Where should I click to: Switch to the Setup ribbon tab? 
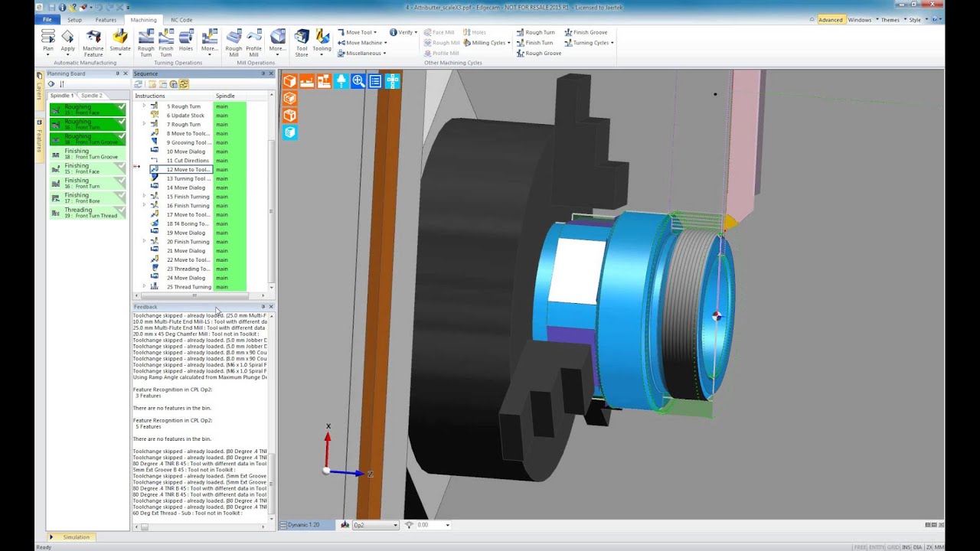(74, 19)
